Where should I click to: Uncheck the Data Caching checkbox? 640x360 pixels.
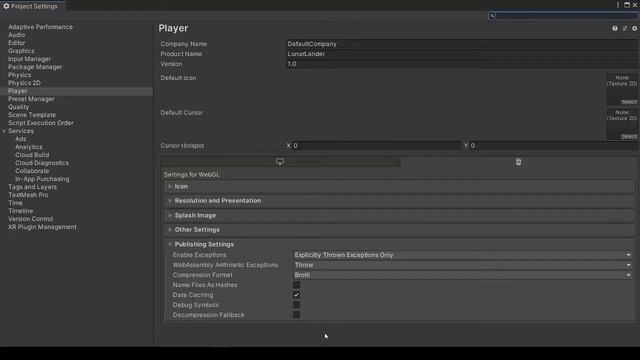click(x=296, y=295)
